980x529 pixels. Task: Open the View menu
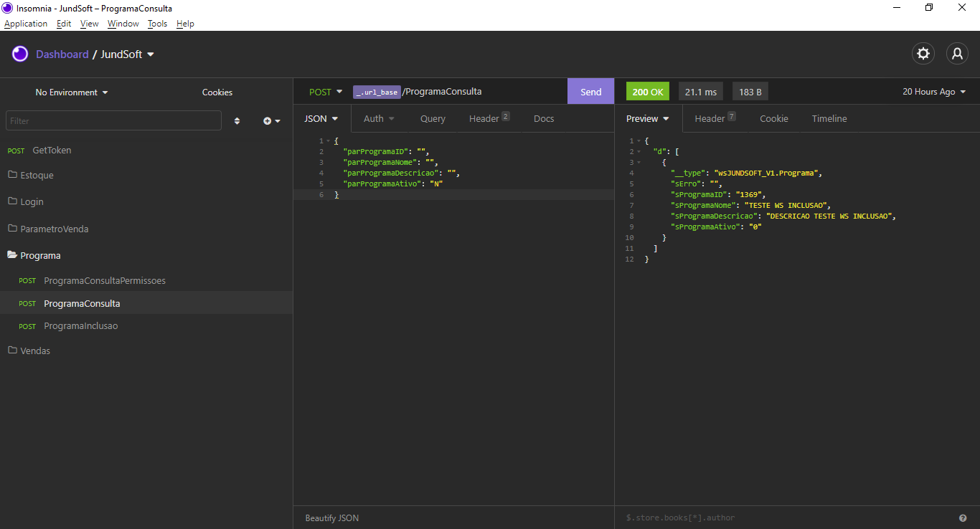90,24
